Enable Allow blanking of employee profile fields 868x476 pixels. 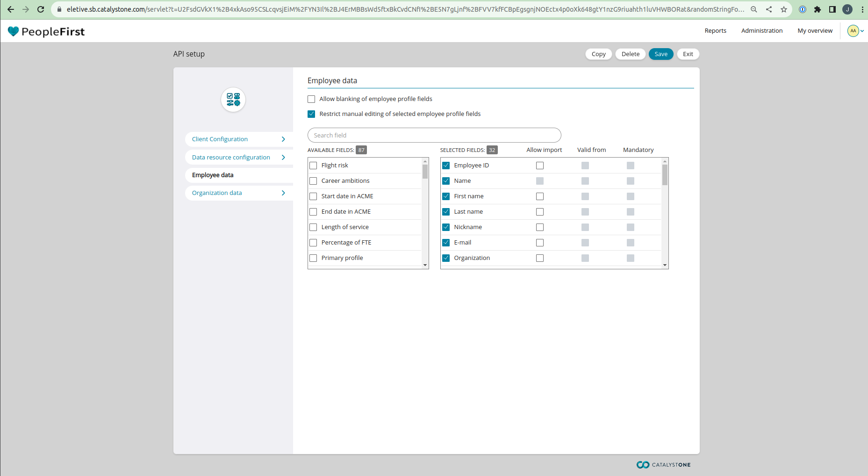coord(311,99)
